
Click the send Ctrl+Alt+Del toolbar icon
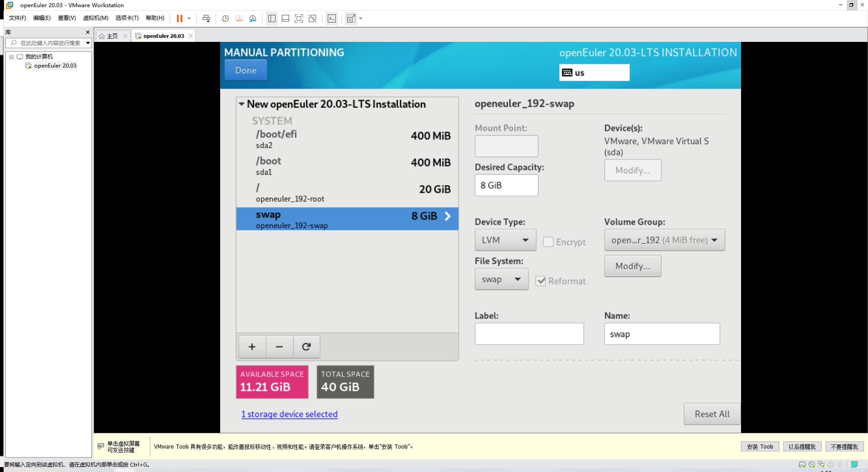tap(206, 18)
